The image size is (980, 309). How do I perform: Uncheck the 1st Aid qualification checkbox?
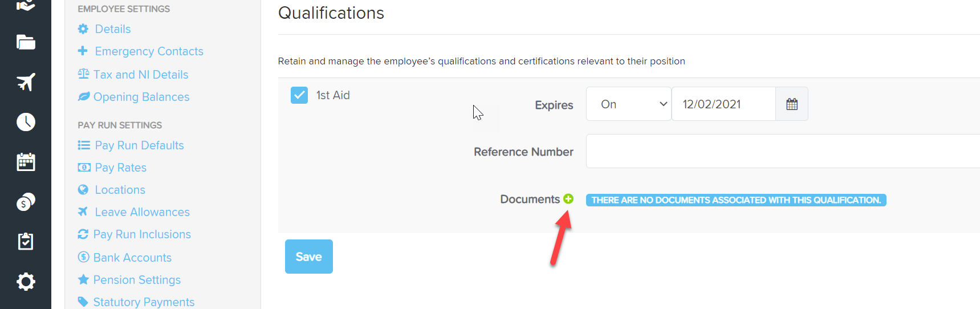(x=299, y=95)
